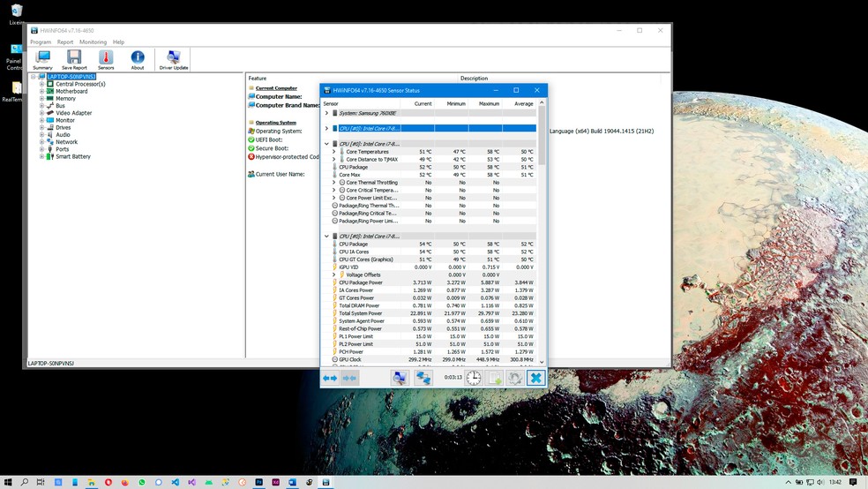The width and height of the screenshot is (868, 489).
Task: Click the Current column header
Action: click(419, 103)
